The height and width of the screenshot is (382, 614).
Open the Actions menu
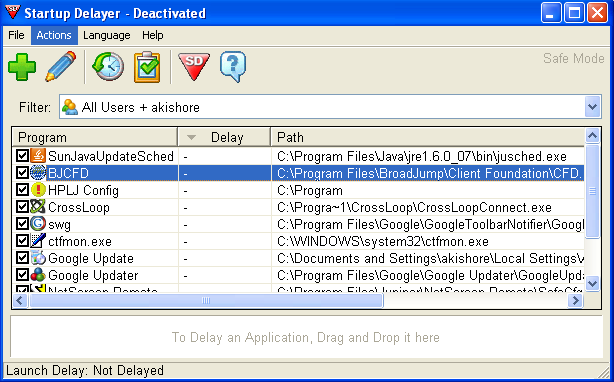click(x=54, y=35)
